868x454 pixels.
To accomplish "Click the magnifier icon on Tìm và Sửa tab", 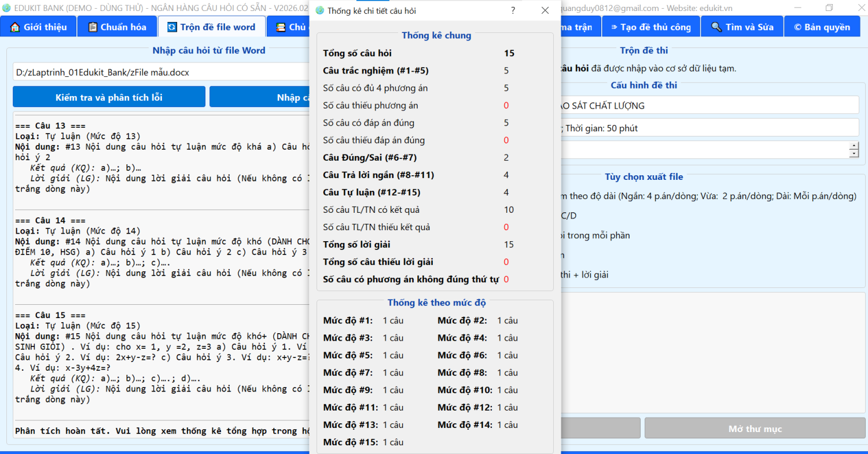I will (x=716, y=27).
